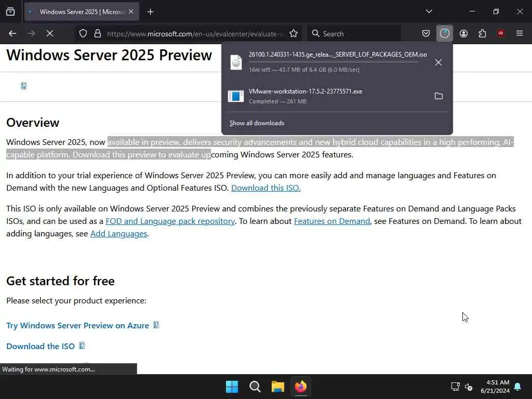Follow the Download this ISO link

265,188
